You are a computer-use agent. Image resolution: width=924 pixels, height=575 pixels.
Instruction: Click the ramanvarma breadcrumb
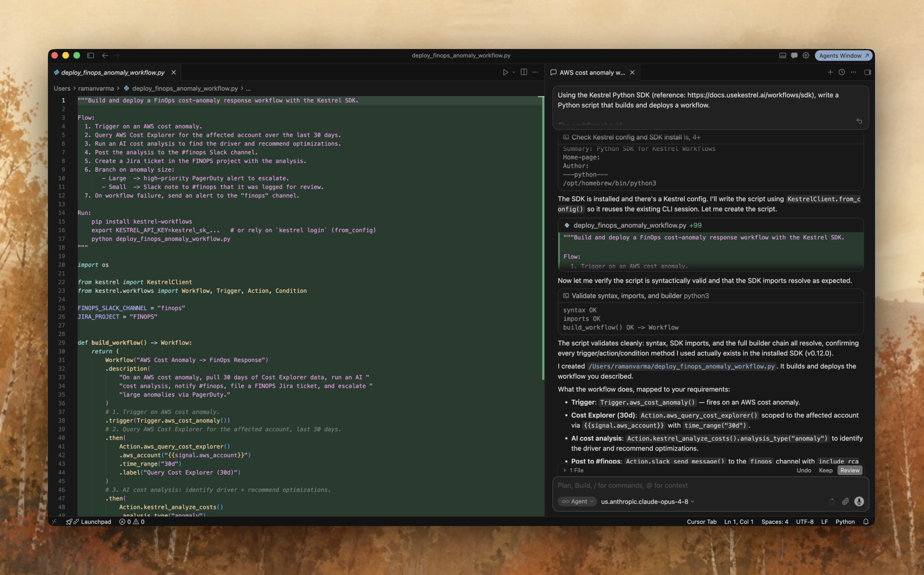tap(96, 88)
